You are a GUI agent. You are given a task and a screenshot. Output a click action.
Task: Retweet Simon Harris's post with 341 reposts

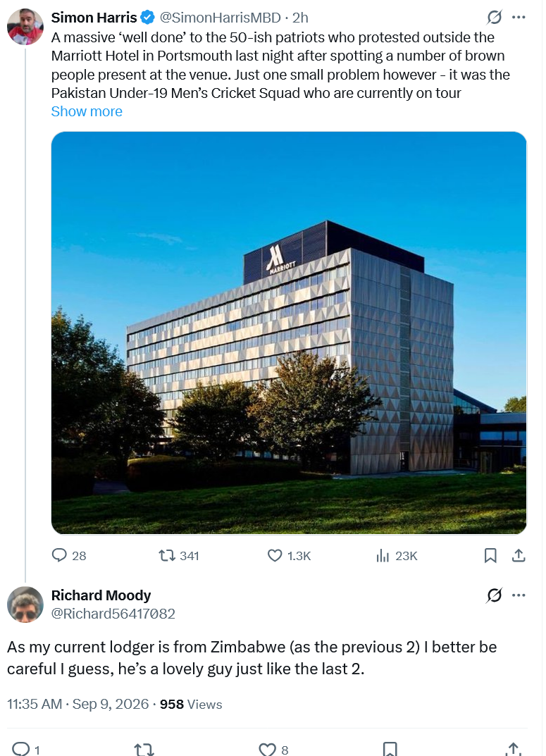click(179, 556)
